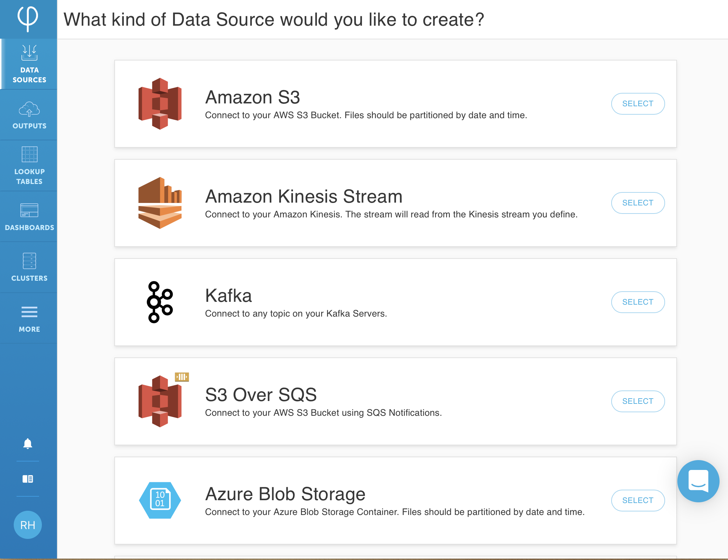Select the Kafka data source
The image size is (728, 560).
[638, 302]
